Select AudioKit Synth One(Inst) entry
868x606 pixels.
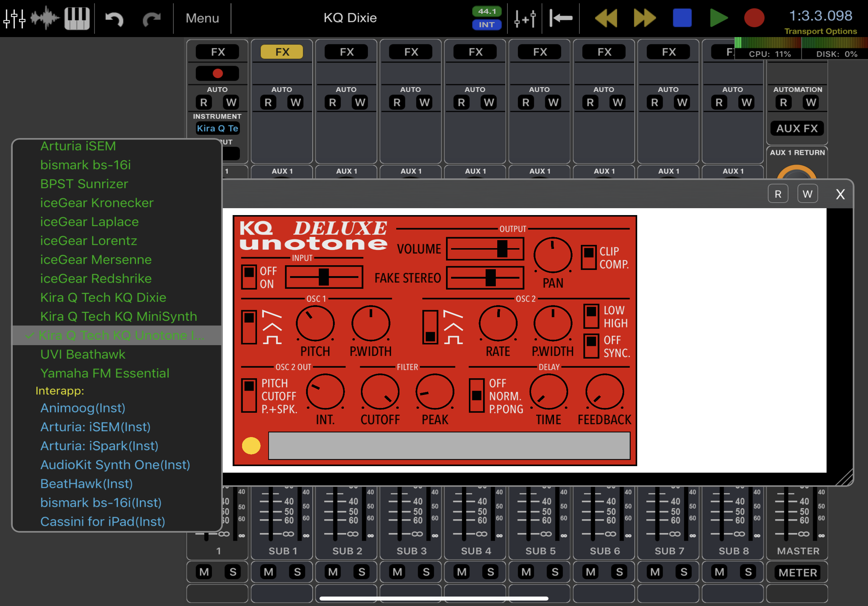115,464
